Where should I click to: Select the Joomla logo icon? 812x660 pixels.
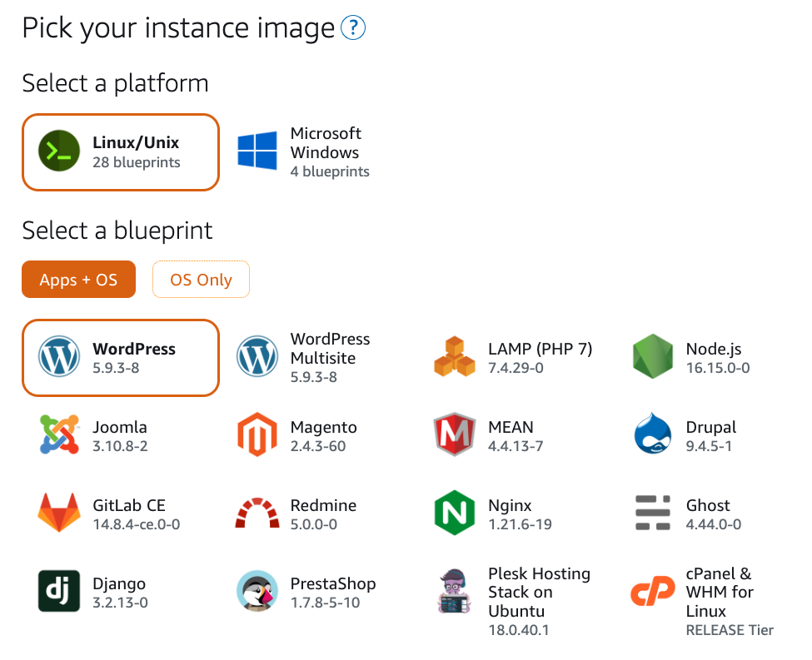(59, 435)
